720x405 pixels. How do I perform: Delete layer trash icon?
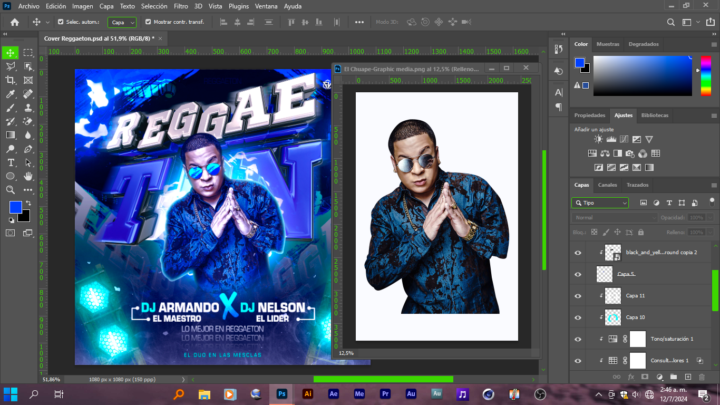click(x=702, y=377)
